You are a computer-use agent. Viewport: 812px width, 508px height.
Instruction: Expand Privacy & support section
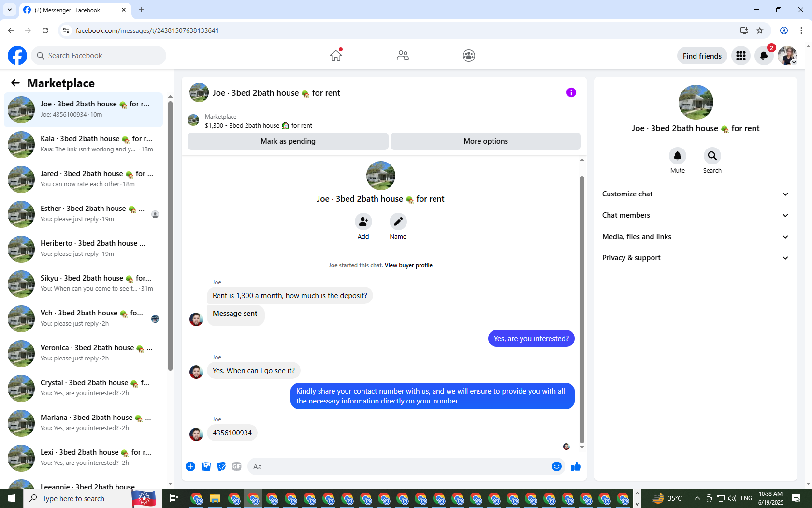pos(696,258)
